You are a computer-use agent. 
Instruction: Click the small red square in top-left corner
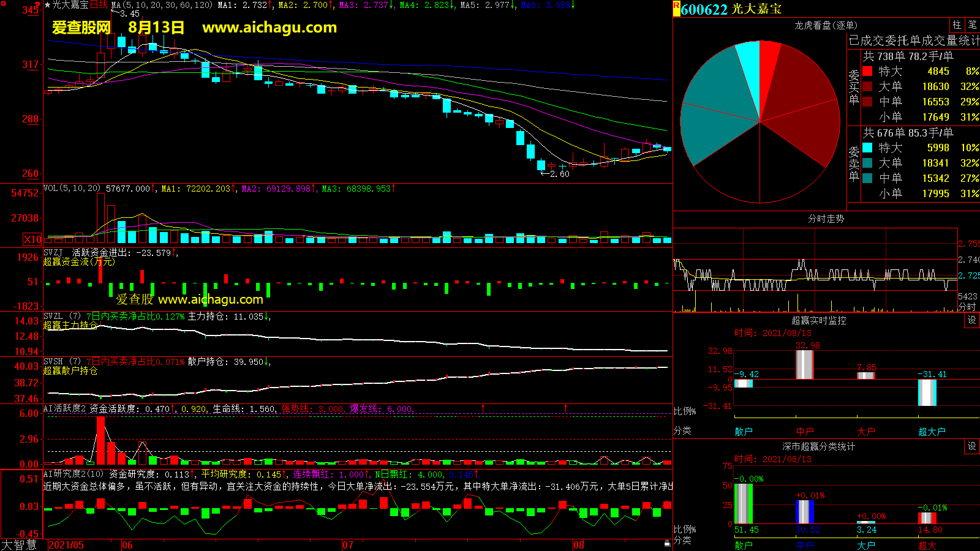(4, 4)
